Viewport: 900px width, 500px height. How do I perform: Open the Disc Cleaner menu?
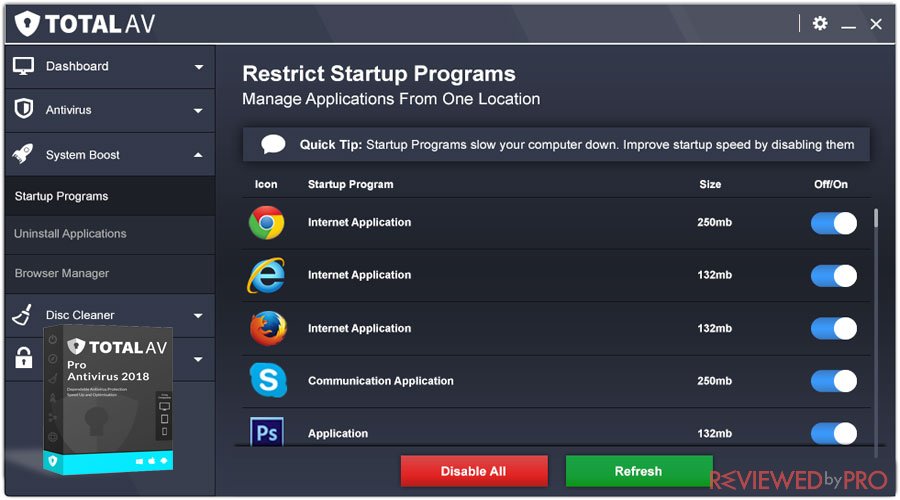point(110,315)
